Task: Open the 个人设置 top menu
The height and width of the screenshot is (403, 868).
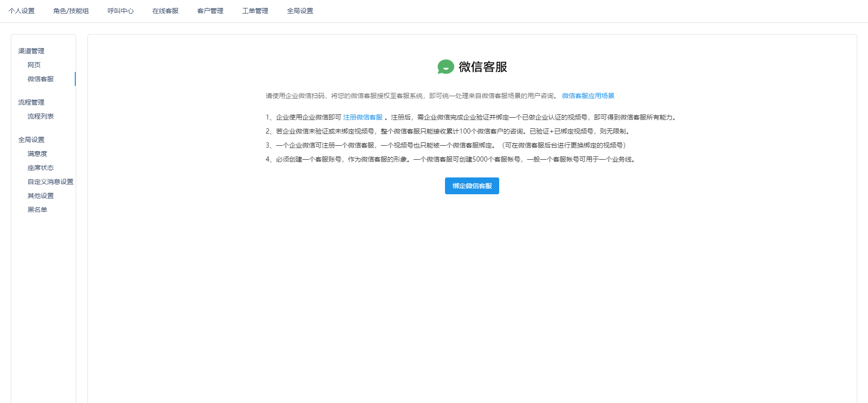Action: 22,11
